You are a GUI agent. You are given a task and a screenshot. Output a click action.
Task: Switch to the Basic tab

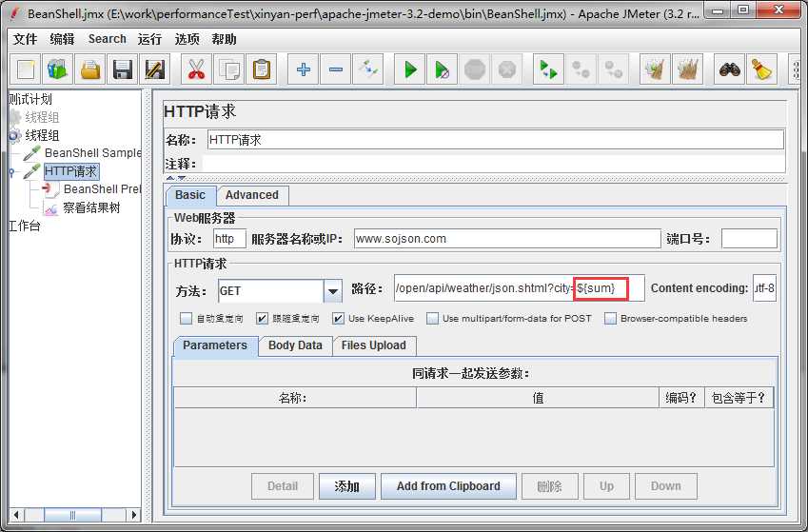pyautogui.click(x=190, y=195)
